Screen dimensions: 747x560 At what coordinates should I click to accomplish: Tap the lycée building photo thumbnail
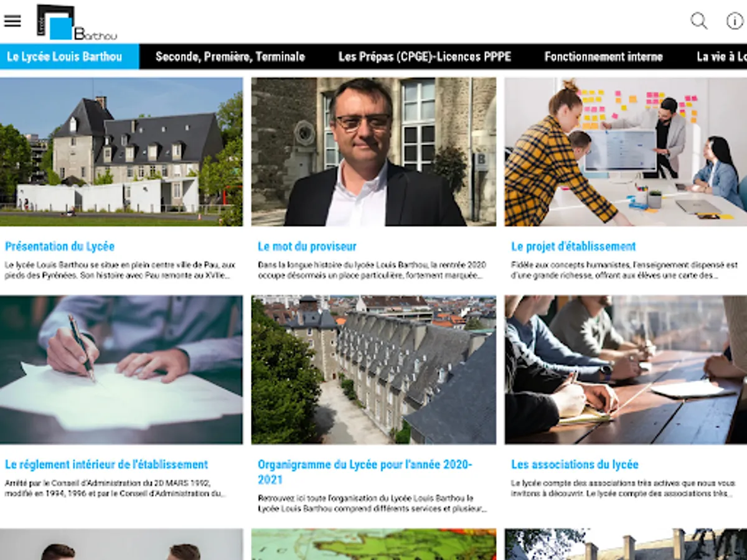pos(121,151)
